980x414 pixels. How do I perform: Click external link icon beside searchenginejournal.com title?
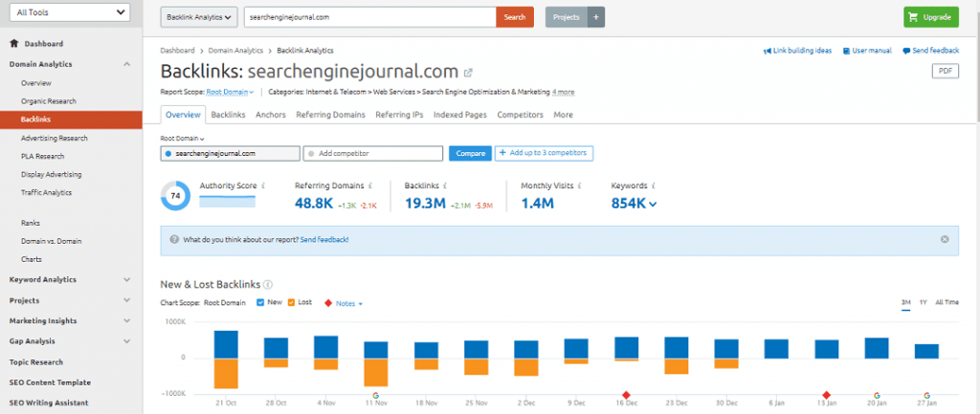[468, 72]
